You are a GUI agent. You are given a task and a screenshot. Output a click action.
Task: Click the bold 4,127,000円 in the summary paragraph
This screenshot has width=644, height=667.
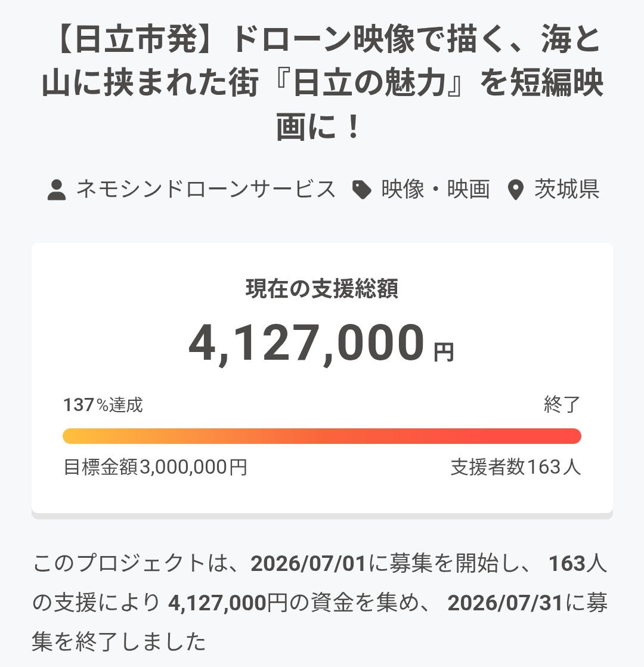pos(229,603)
